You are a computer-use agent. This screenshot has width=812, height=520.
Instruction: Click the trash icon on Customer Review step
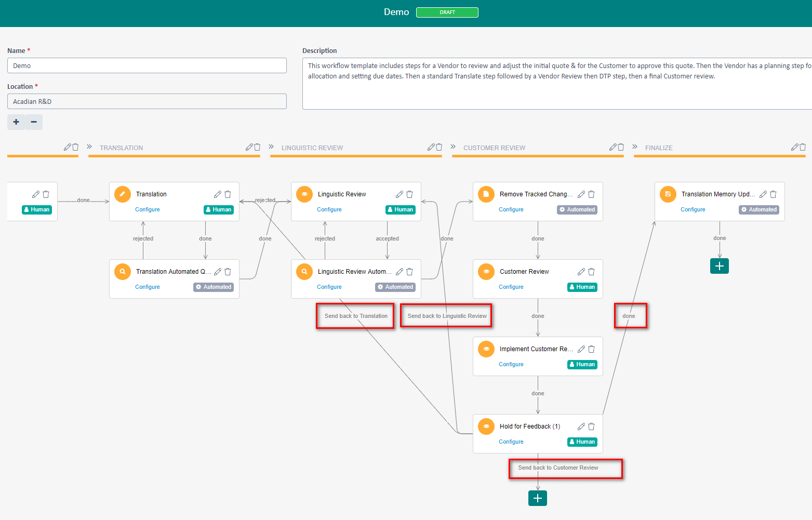coord(591,272)
